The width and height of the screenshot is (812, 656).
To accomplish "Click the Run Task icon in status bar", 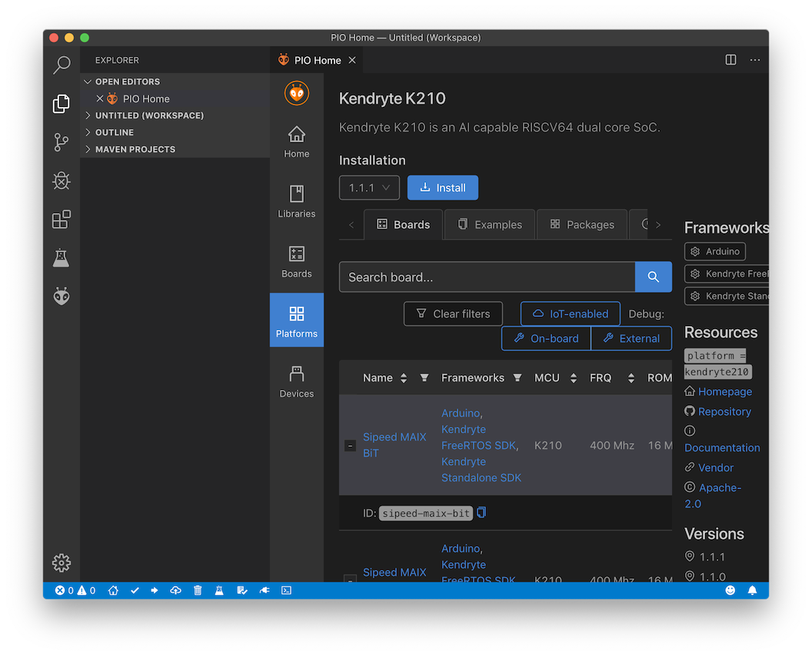I will pos(242,590).
